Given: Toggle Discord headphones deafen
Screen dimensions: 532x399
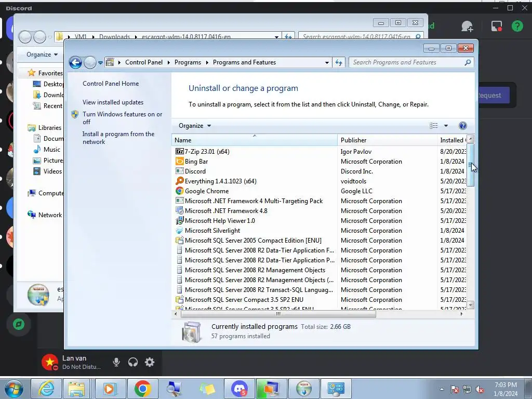Looking at the screenshot, I should click(x=132, y=362).
